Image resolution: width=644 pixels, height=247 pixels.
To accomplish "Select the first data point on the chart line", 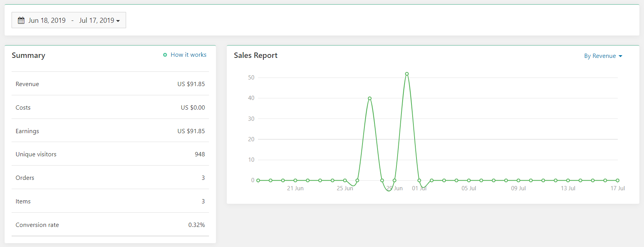I will tap(258, 180).
